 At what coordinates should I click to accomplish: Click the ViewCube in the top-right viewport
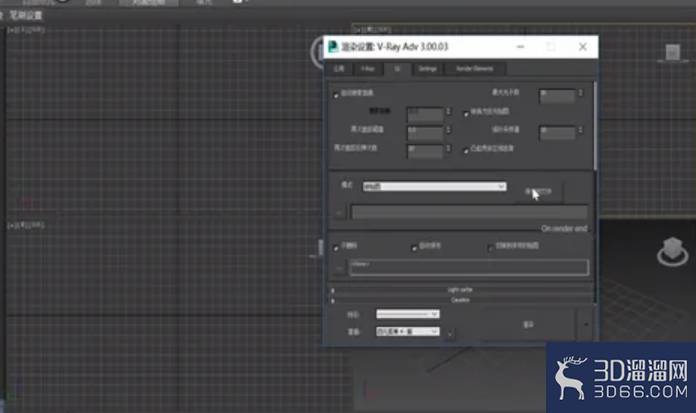[x=672, y=53]
